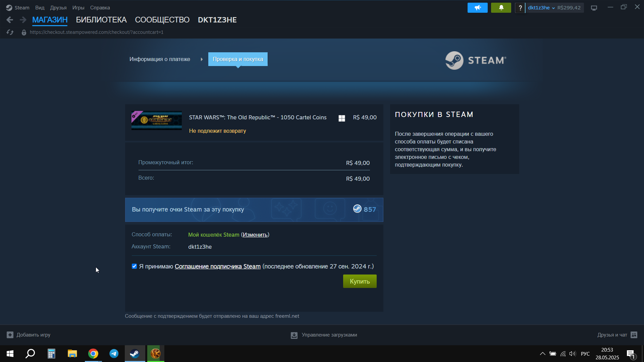Image resolution: width=644 pixels, height=362 pixels.
Task: Open the Соглашение подписчика Steam link
Action: (218, 266)
